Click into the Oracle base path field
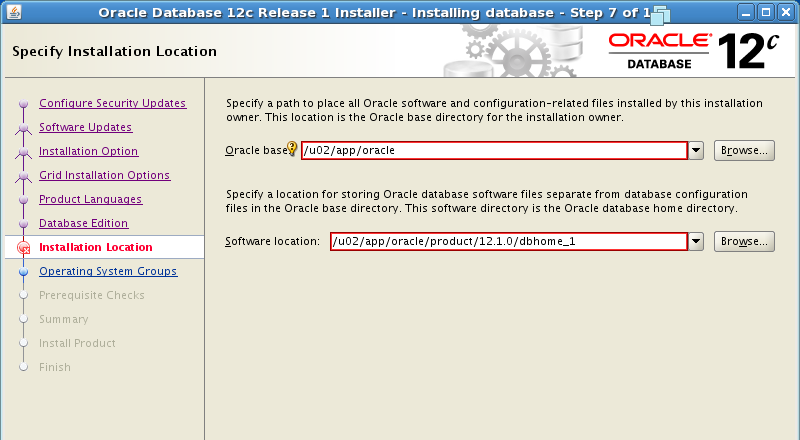The image size is (800, 440). tap(494, 151)
